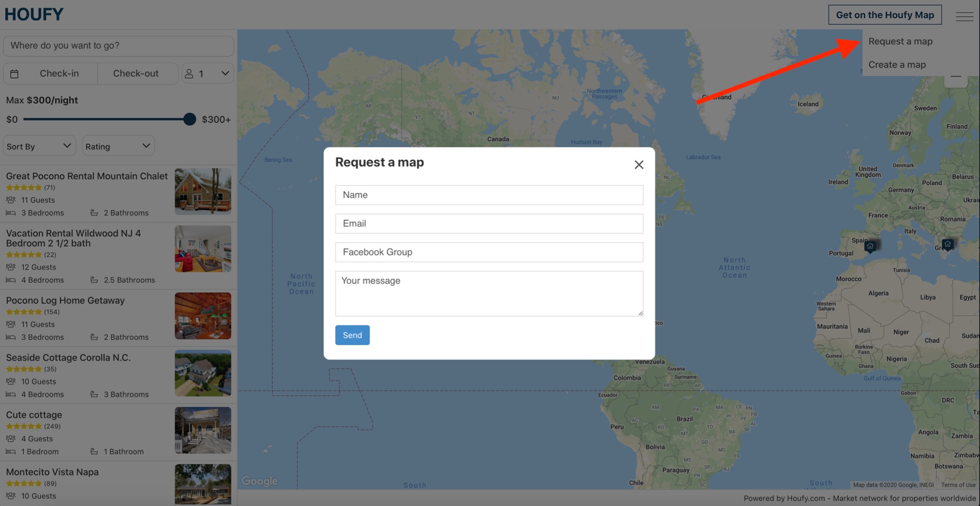
Task: Click the HOUFY logo
Action: 34,14
